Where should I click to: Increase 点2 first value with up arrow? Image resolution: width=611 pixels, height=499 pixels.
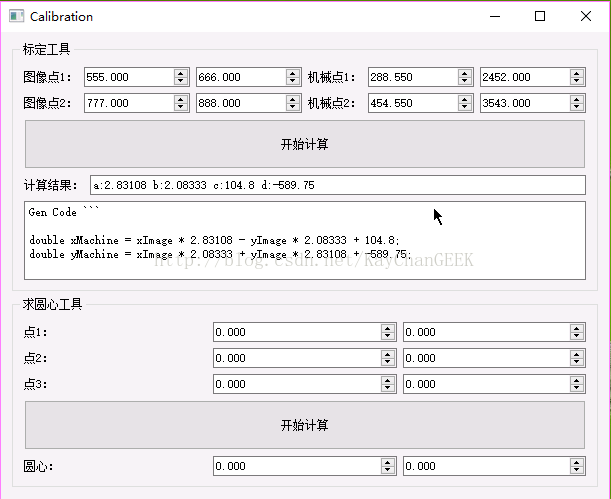pos(388,354)
